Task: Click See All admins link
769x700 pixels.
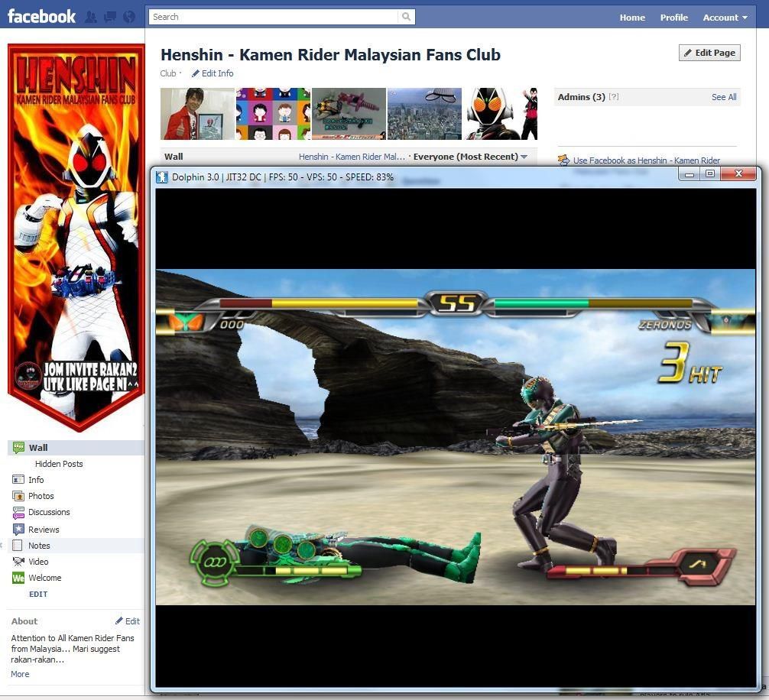Action: (x=724, y=97)
